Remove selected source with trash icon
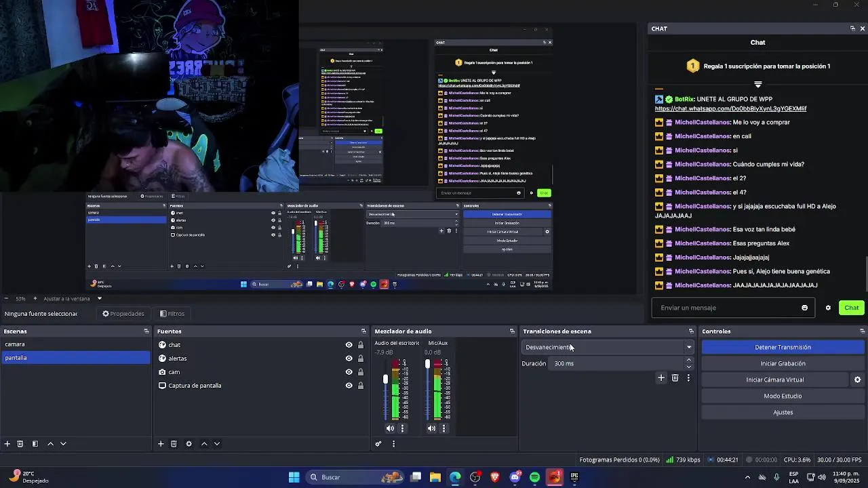The image size is (868, 488). tap(174, 444)
